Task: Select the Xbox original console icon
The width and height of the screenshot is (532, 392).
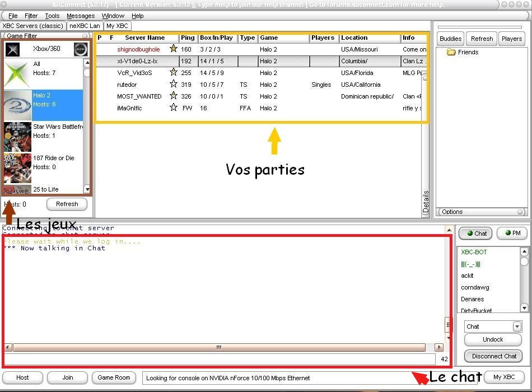Action: [12, 49]
